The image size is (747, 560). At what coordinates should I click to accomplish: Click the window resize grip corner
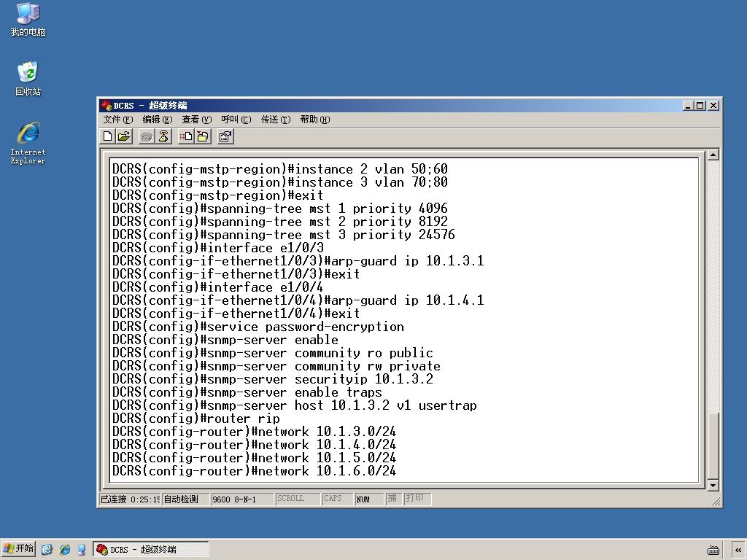point(716,501)
